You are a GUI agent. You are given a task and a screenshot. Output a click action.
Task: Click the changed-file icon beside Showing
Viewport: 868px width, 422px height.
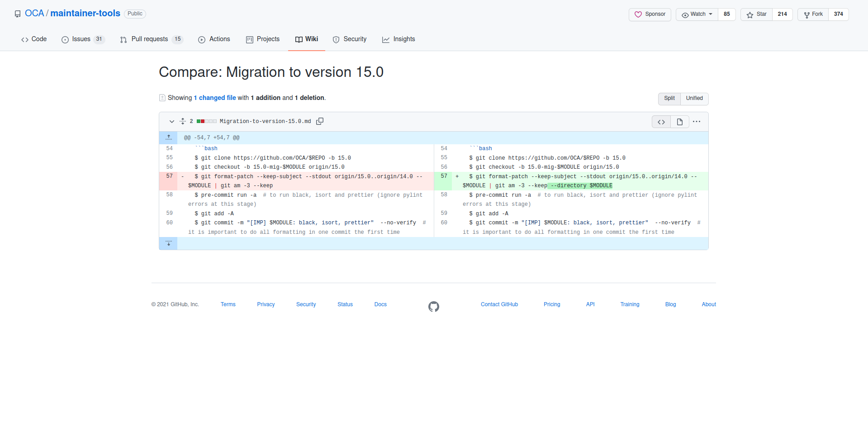tap(162, 98)
